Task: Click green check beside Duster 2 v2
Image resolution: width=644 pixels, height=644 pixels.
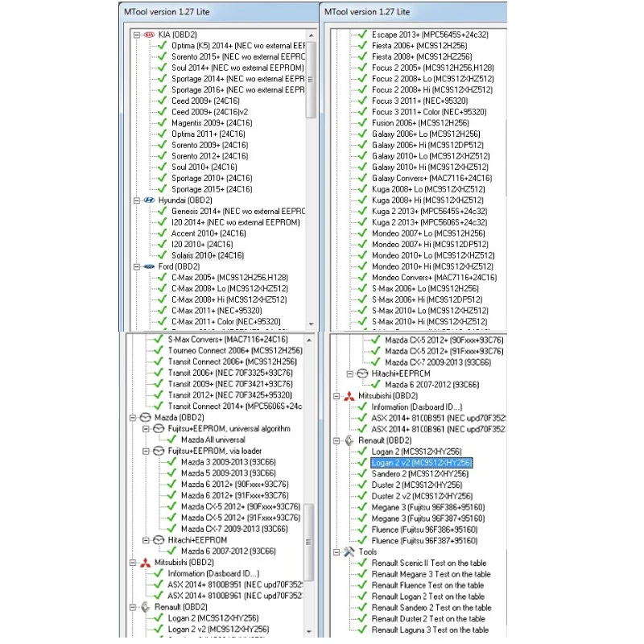Action: (x=362, y=496)
